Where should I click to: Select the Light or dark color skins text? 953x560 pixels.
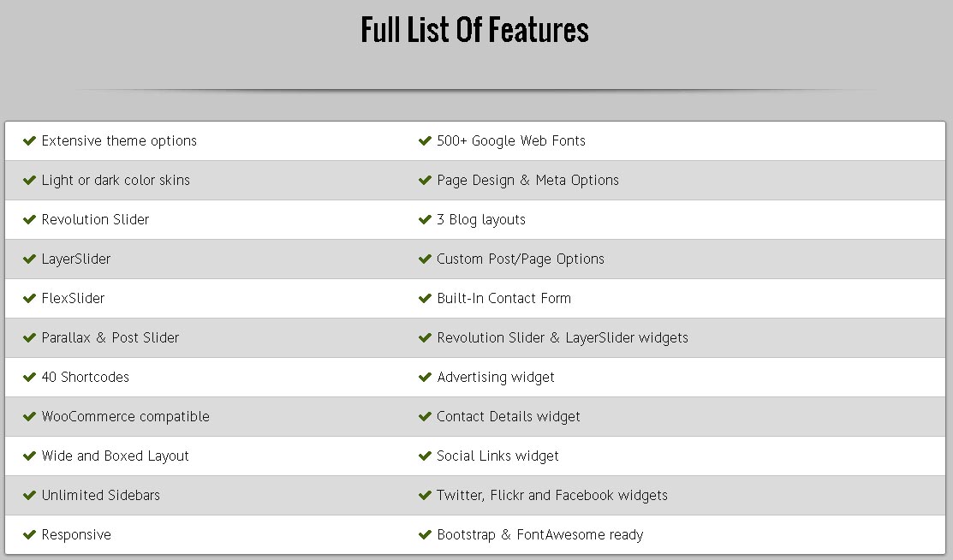116,180
